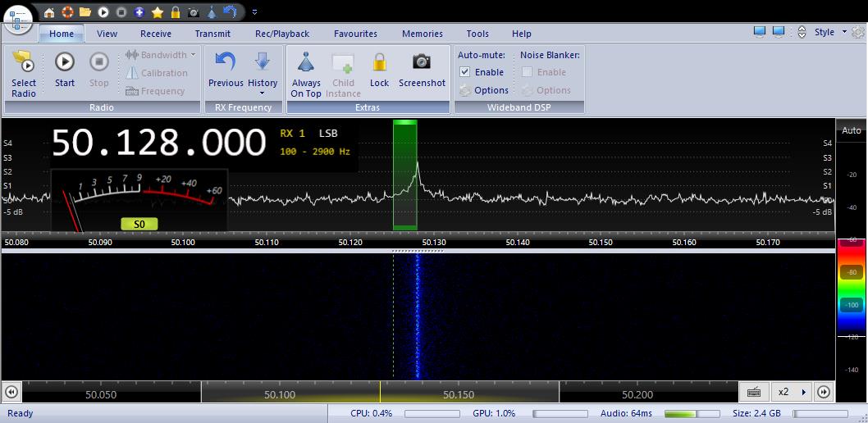Toggle Auto scale button above level bar

tap(852, 130)
